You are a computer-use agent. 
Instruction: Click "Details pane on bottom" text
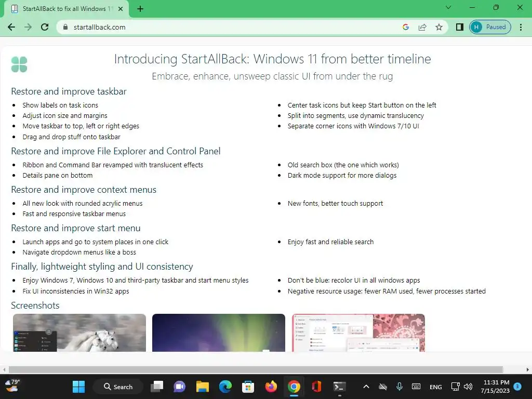(57, 176)
